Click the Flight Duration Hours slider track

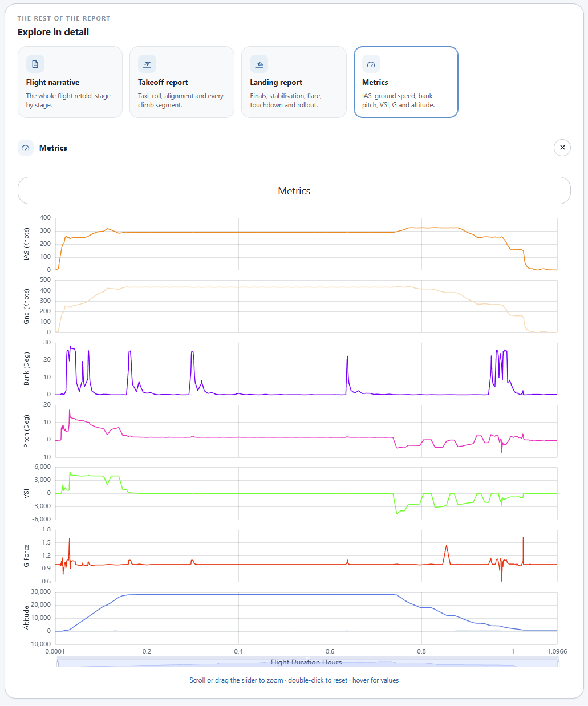point(307,662)
